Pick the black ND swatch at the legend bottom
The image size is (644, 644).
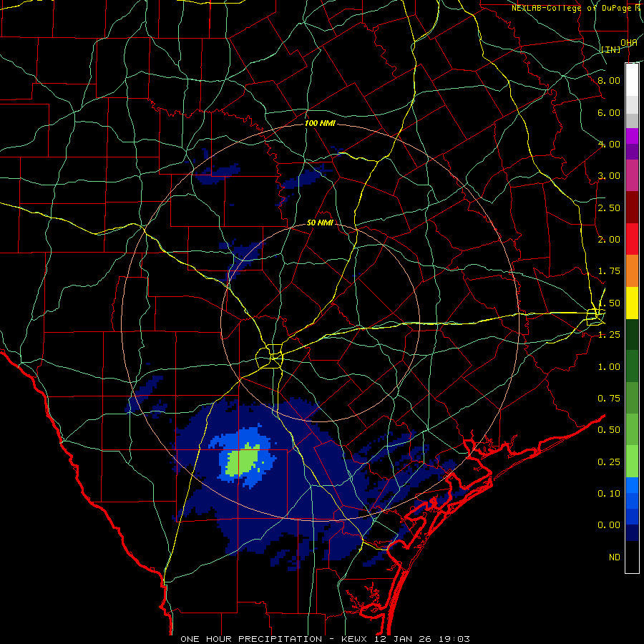click(632, 557)
